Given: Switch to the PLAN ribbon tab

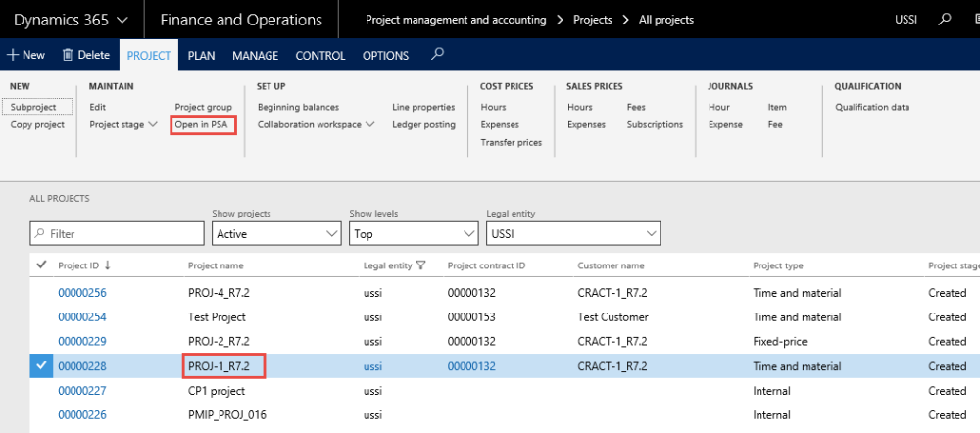Looking at the screenshot, I should pyautogui.click(x=201, y=56).
